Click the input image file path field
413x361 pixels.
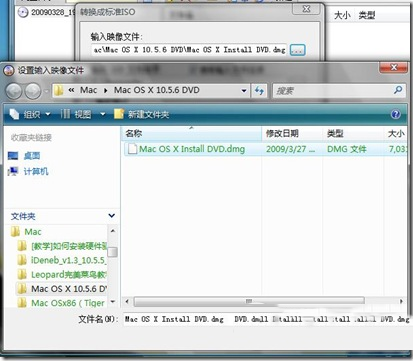point(189,50)
